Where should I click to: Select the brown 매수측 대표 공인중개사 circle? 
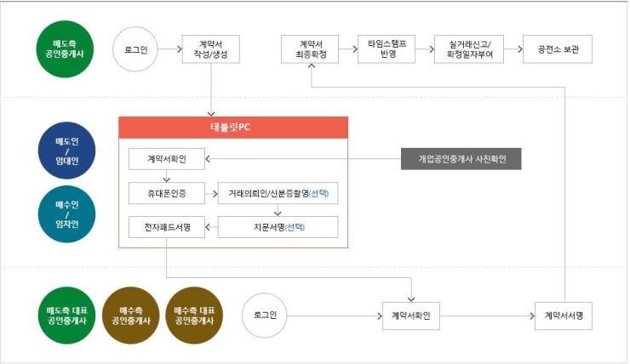click(194, 316)
